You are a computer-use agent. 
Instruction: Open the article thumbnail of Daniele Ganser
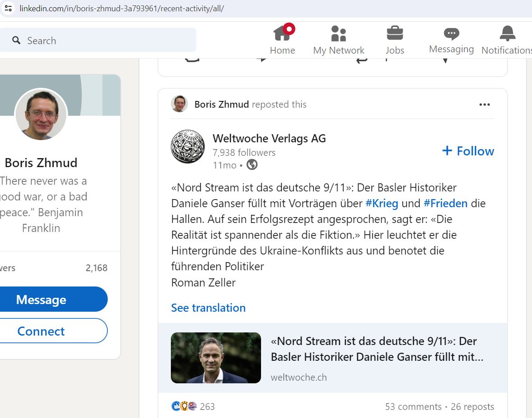pyautogui.click(x=216, y=358)
